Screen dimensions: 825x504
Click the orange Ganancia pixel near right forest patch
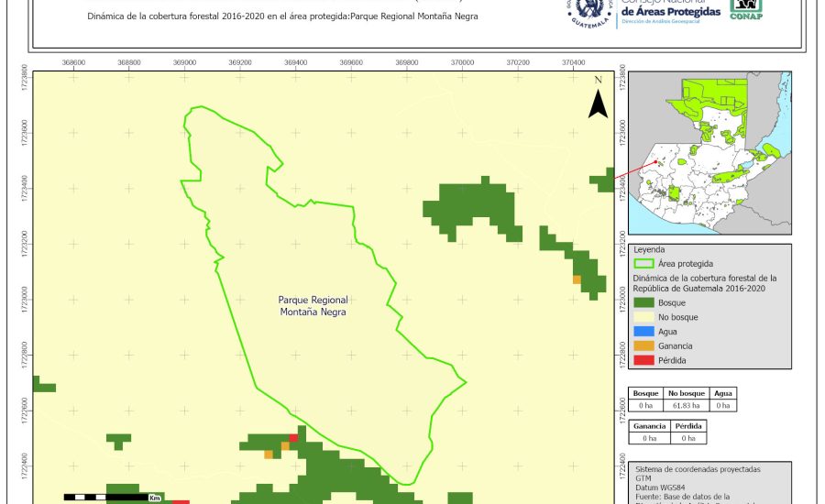tap(577, 279)
